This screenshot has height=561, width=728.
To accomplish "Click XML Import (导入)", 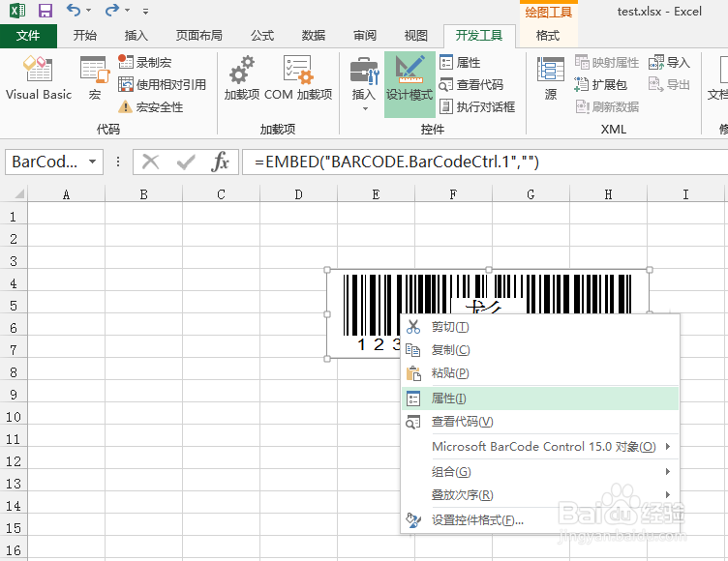I will 669,62.
